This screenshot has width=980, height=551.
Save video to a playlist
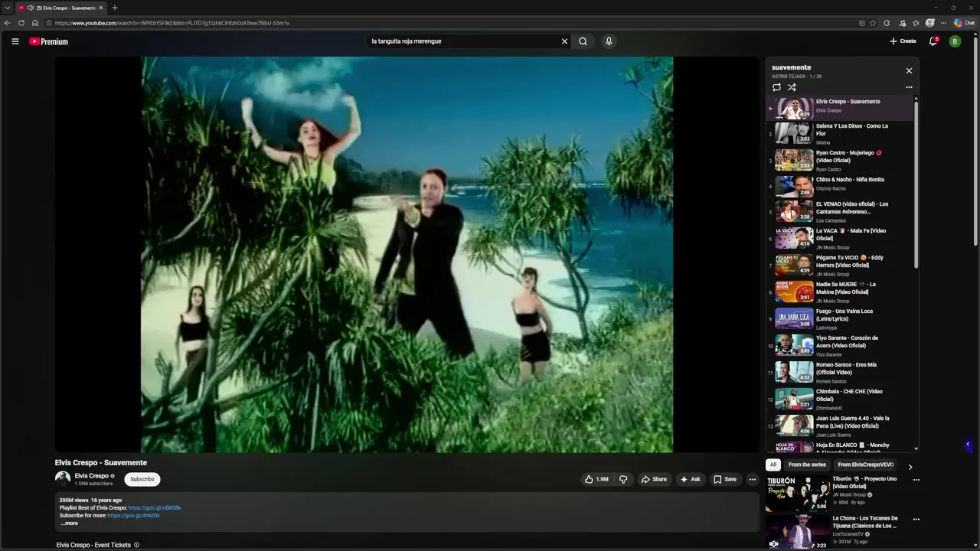click(x=725, y=479)
